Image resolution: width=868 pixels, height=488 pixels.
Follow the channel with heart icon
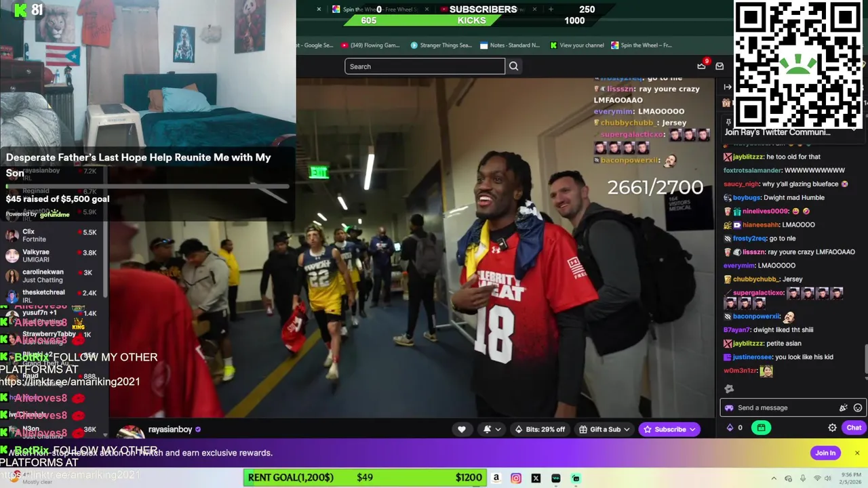tap(462, 429)
